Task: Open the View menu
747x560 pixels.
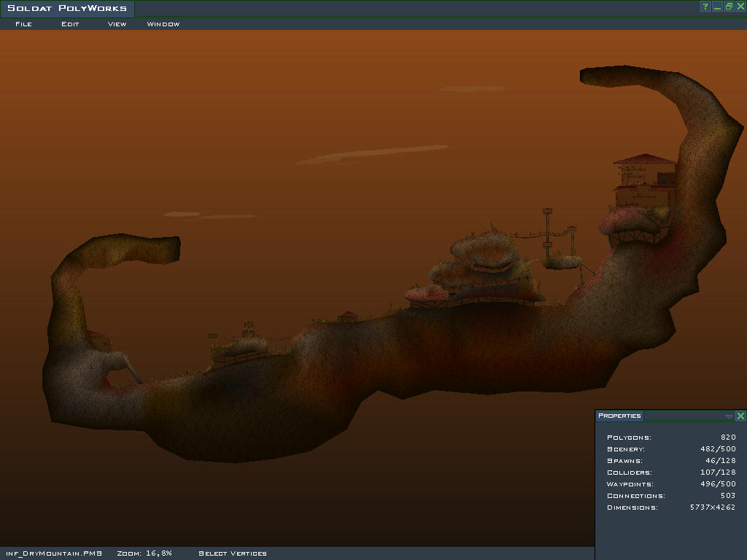Action: (117, 24)
